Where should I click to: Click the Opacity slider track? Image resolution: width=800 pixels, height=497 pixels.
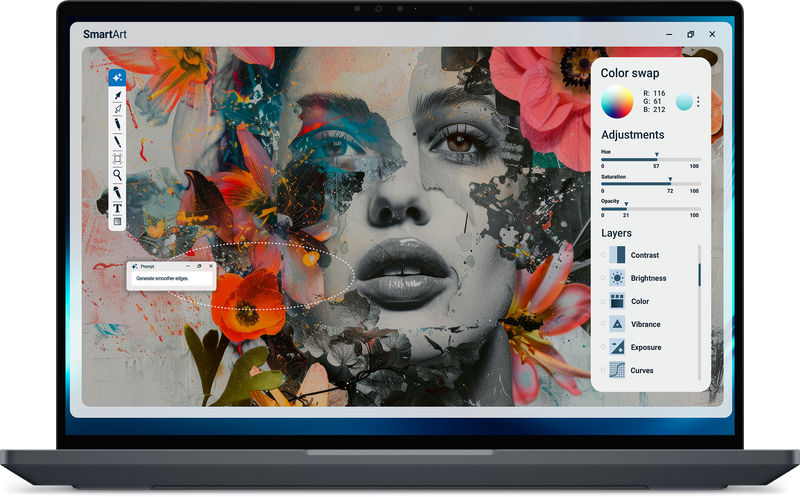[651, 209]
